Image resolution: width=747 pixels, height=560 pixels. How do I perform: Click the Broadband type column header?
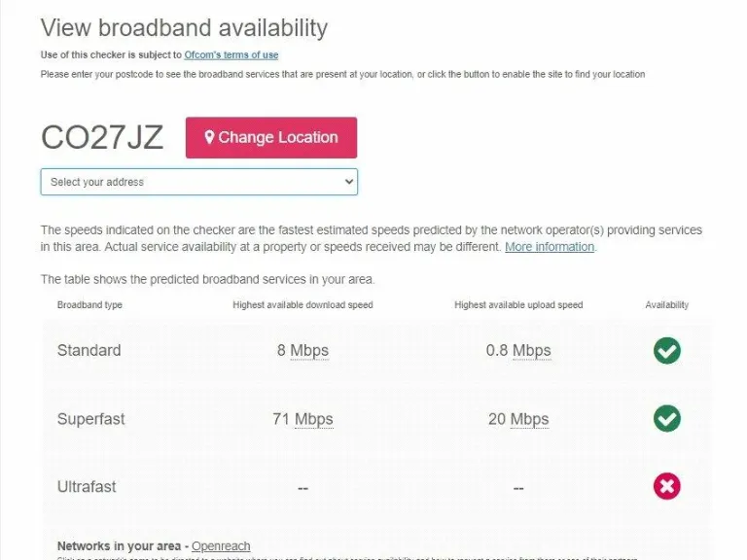89,305
